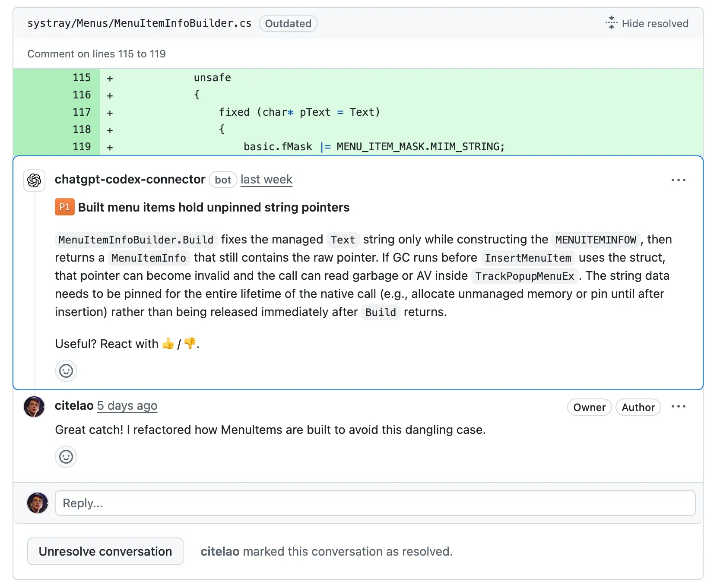Image resolution: width=717 pixels, height=588 pixels.
Task: Follow the '5 days ago' timestamp link
Action: point(127,406)
